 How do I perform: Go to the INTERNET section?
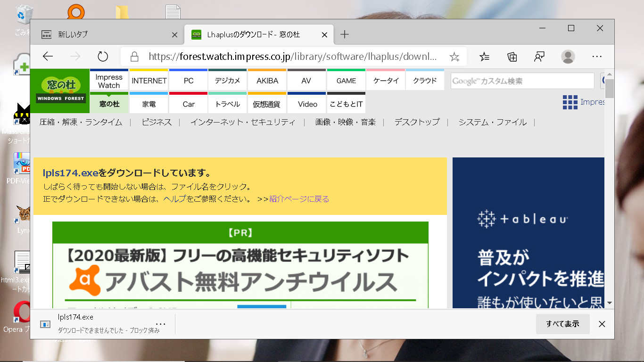149,80
